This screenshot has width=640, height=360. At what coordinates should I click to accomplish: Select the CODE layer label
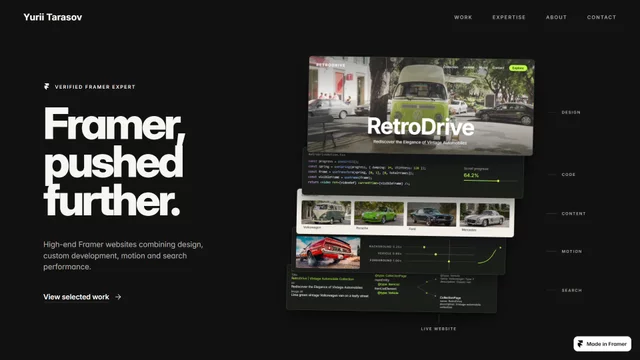[x=568, y=175]
